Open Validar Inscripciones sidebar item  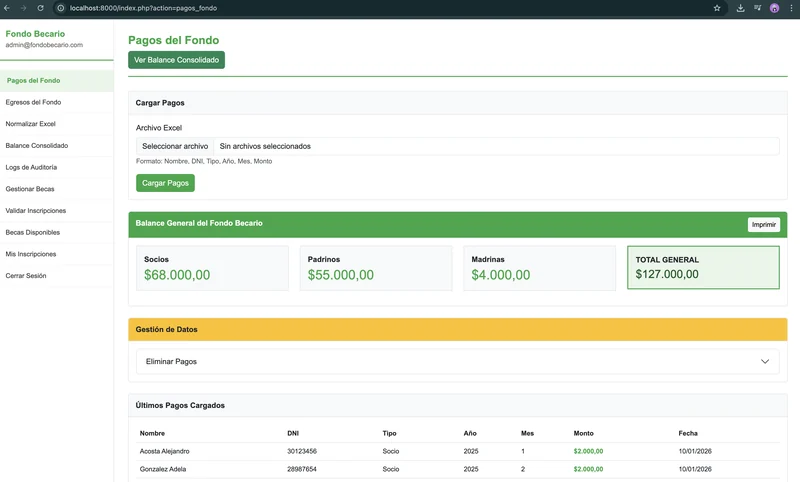click(x=57, y=211)
